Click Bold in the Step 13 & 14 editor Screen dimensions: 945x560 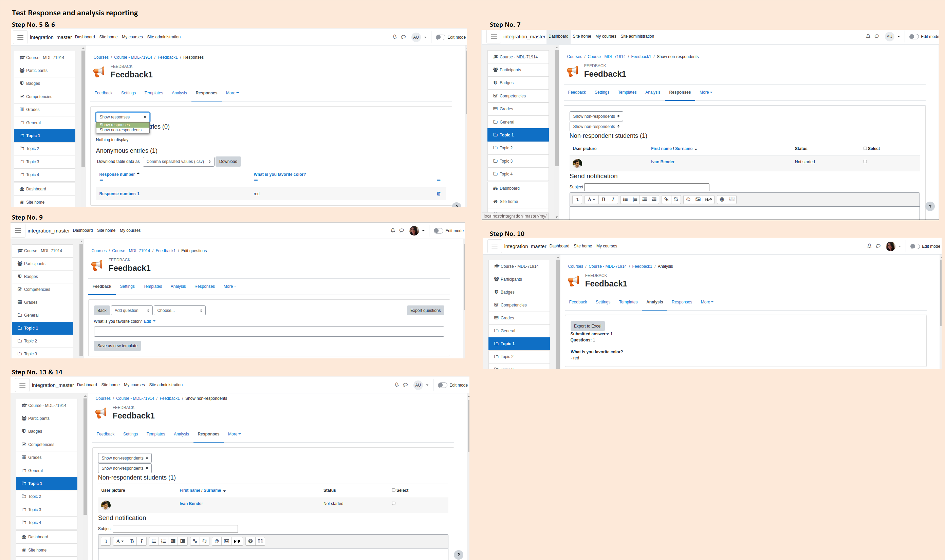(x=132, y=541)
